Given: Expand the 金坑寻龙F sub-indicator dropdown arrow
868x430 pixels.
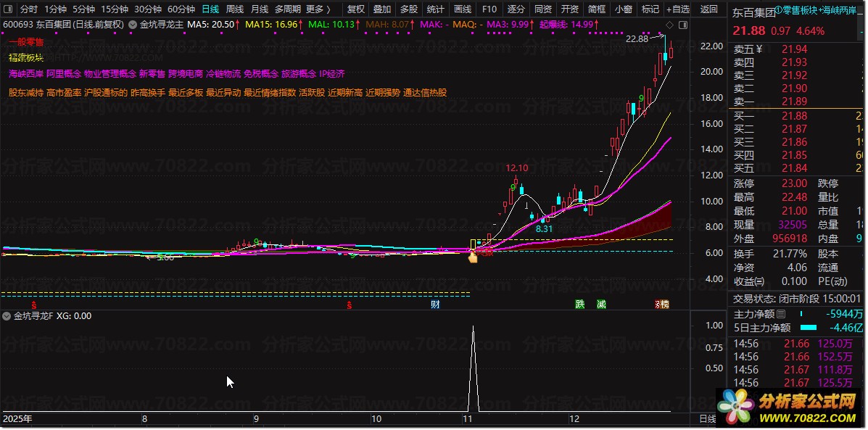Looking at the screenshot, I should pos(7,317).
